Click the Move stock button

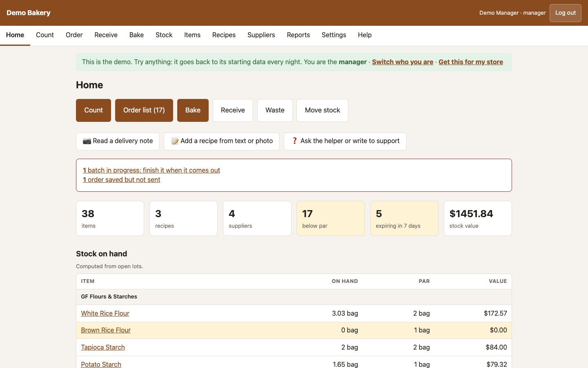[x=322, y=110]
